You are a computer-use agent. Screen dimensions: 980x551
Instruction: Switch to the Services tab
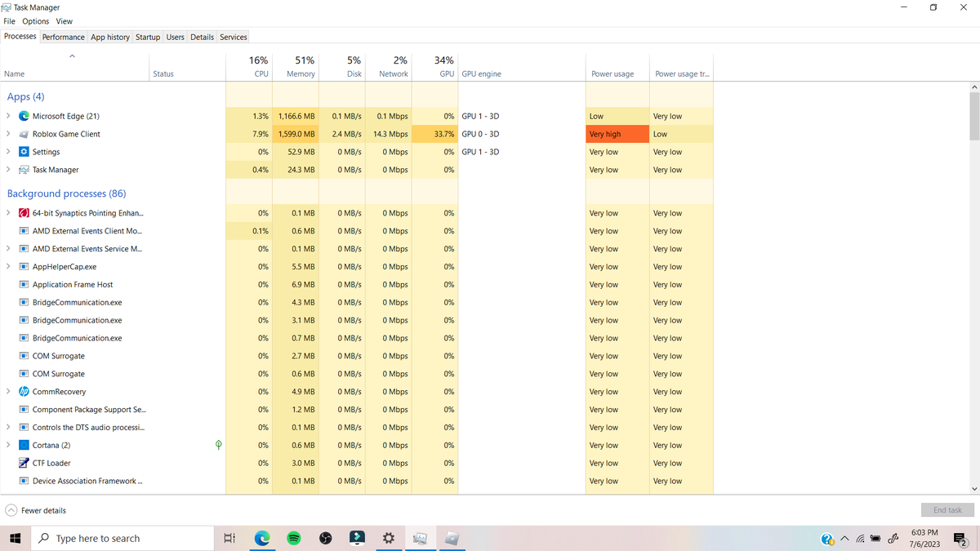point(234,37)
